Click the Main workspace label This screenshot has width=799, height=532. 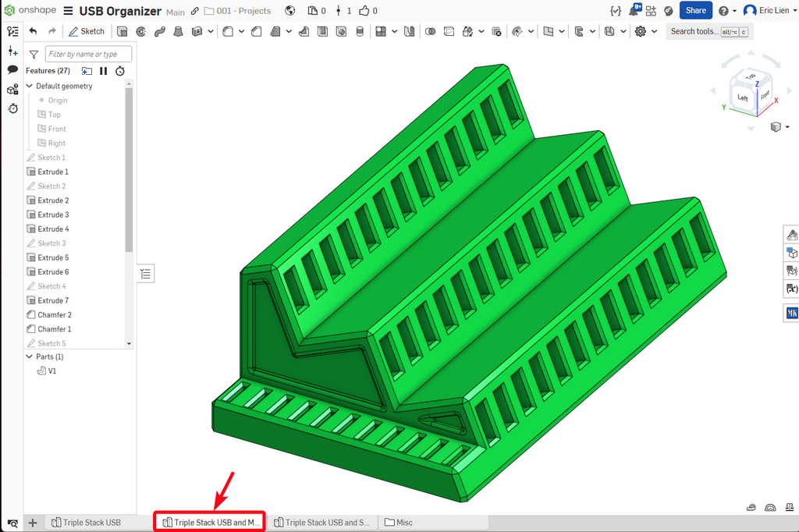[x=176, y=12]
